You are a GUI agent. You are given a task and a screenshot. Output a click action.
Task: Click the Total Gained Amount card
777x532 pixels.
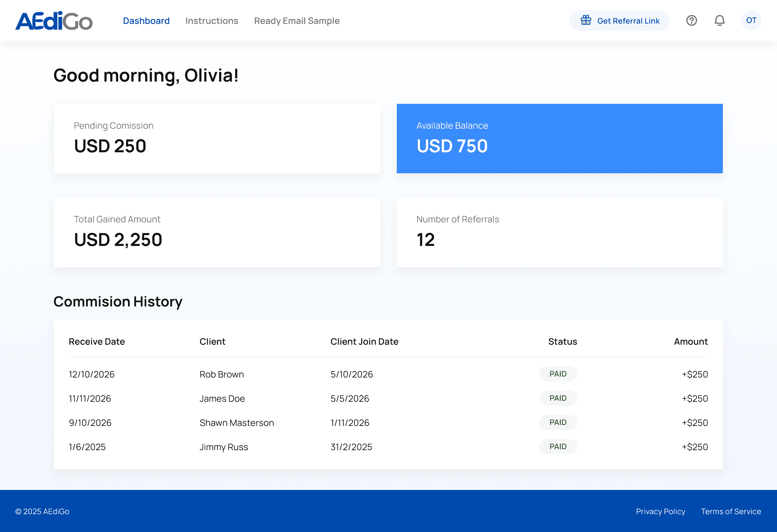[x=217, y=232]
